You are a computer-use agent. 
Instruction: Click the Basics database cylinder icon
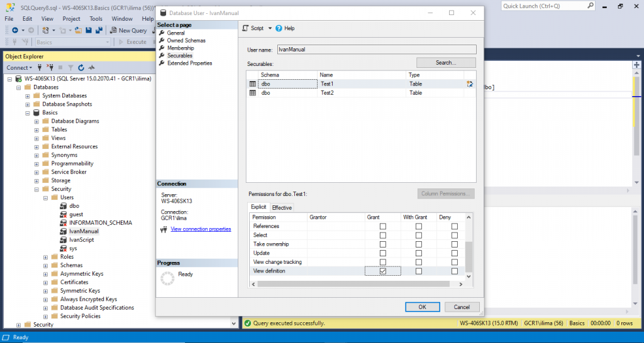(x=36, y=112)
